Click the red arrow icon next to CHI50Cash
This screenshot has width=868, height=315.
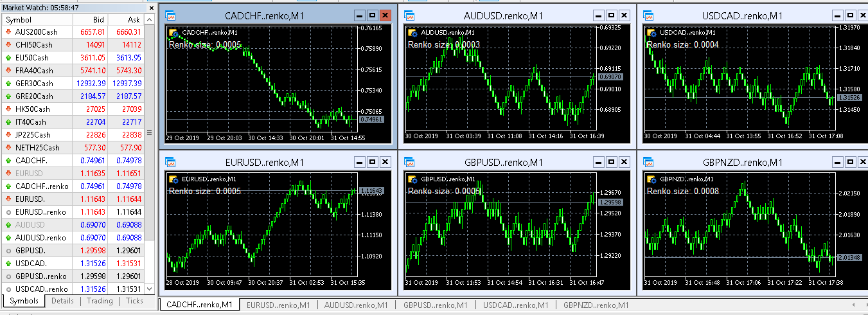[x=8, y=45]
